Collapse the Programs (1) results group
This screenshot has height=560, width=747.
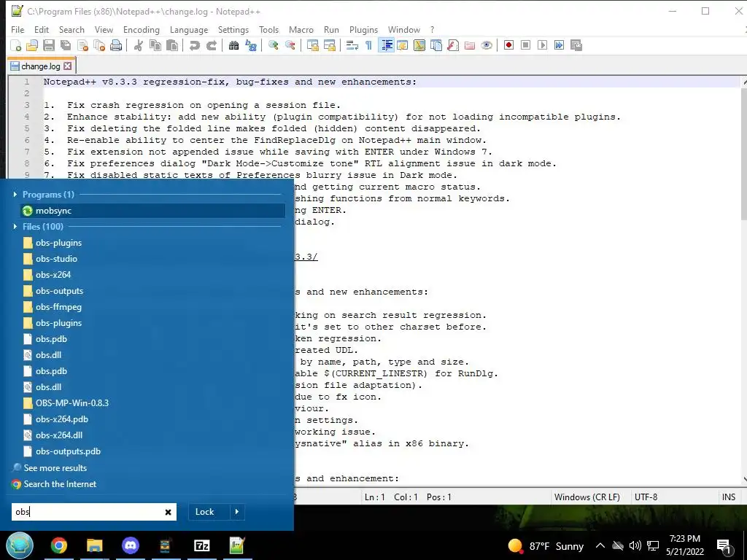coord(15,194)
